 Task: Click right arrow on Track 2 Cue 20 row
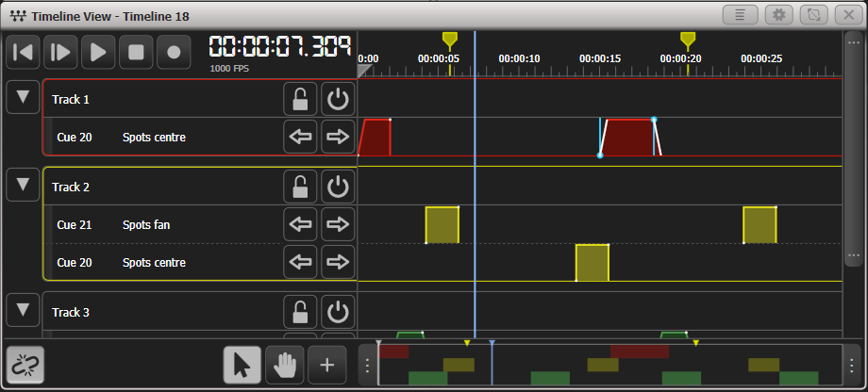coord(338,262)
